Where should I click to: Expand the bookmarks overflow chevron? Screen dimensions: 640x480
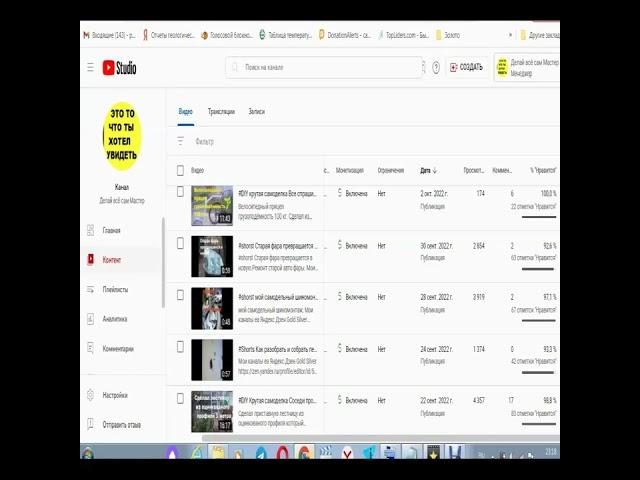click(510, 36)
